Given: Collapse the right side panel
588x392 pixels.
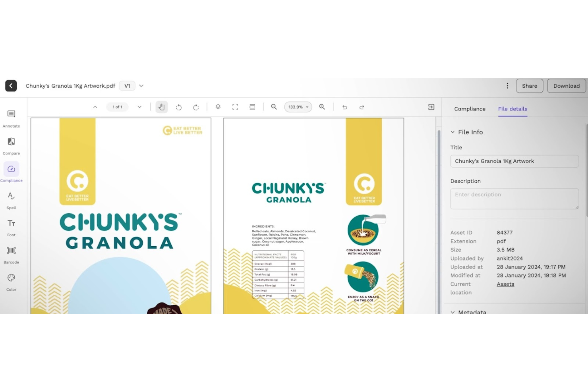Looking at the screenshot, I should (x=431, y=107).
